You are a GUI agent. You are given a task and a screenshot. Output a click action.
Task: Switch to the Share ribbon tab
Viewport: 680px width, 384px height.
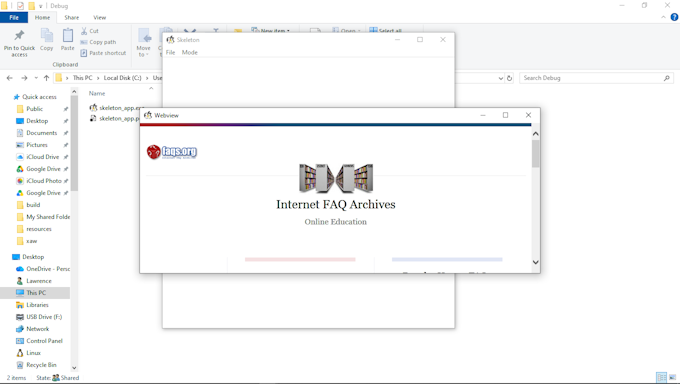tap(72, 17)
